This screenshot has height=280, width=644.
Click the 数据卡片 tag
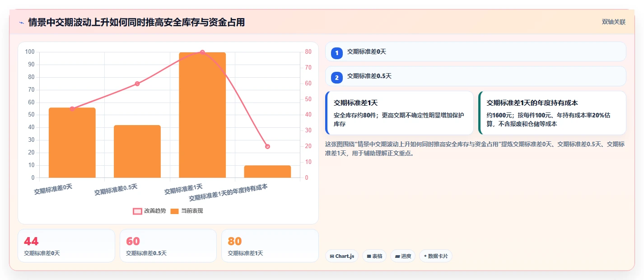436,256
